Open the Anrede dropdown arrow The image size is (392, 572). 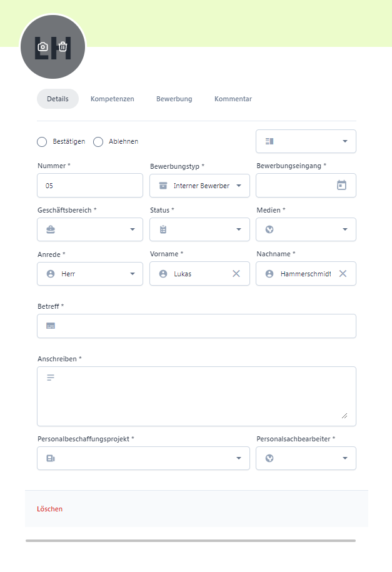133,274
